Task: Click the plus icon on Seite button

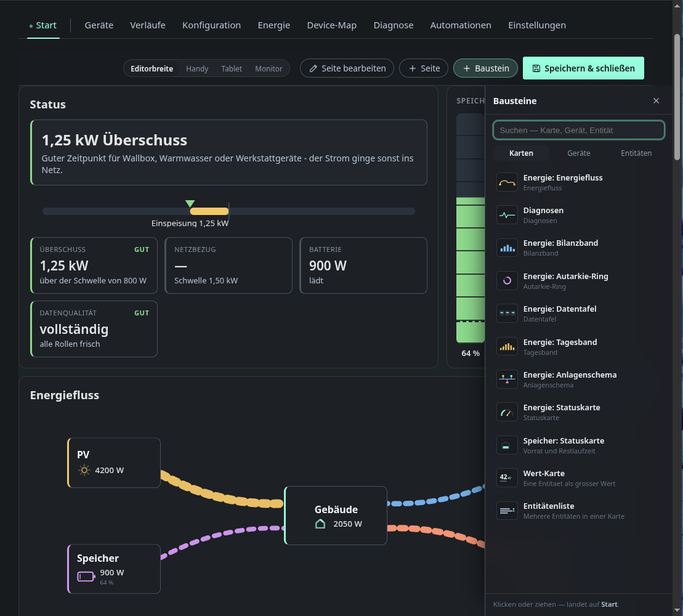Action: click(x=413, y=68)
